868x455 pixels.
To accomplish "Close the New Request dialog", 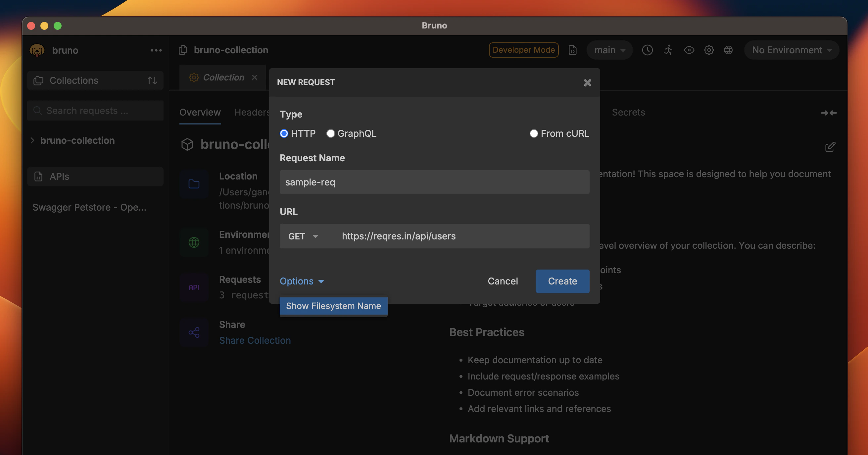I will pyautogui.click(x=587, y=82).
